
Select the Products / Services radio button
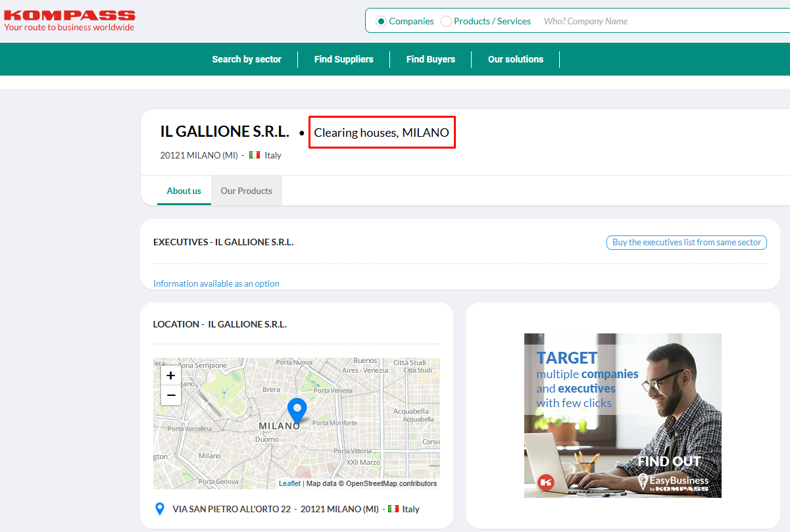point(446,22)
